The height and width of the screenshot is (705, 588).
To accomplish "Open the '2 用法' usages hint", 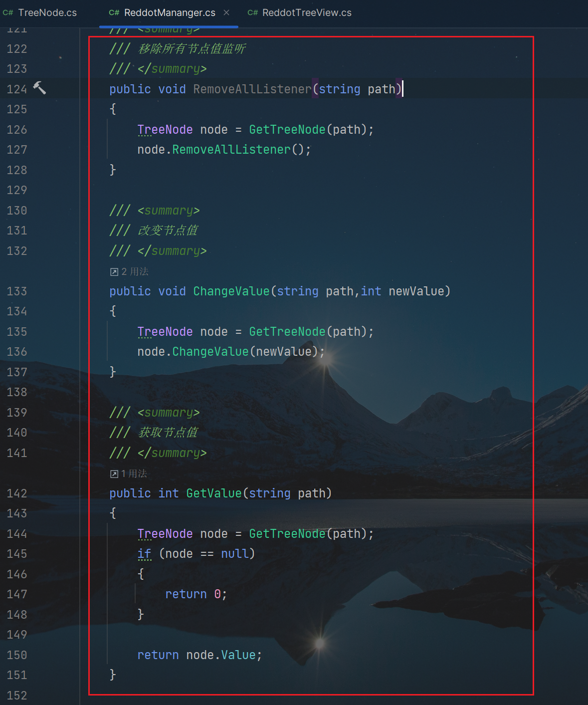I will (x=129, y=271).
